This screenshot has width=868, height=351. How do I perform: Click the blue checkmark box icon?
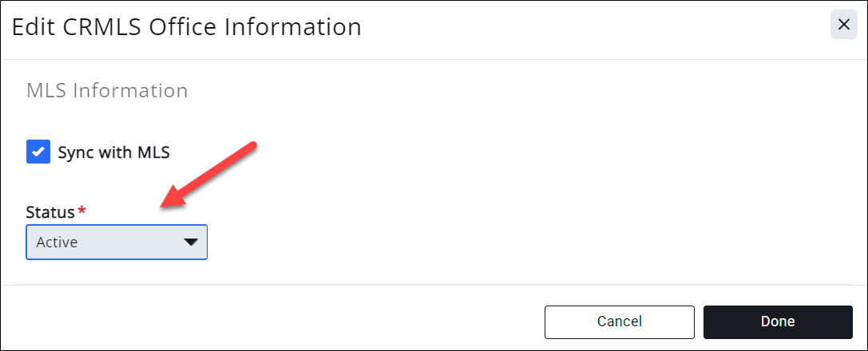[x=38, y=152]
